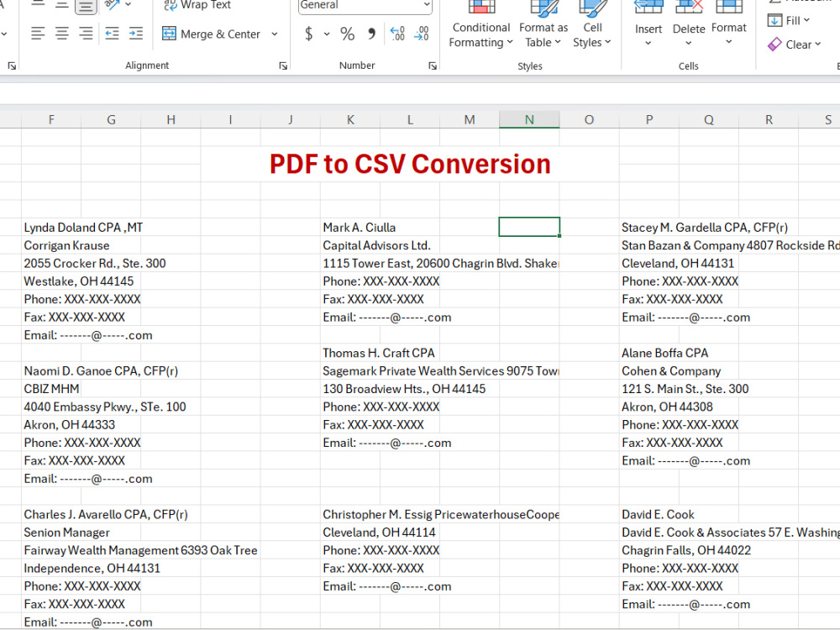Apply Accounting dollar number format
This screenshot has height=630, width=840.
pyautogui.click(x=308, y=34)
